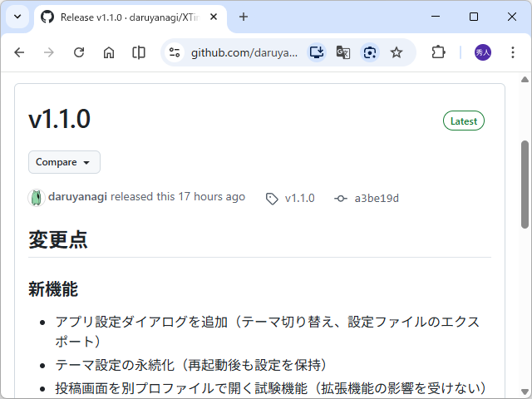The image size is (532, 399).
Task: Install app icon in address bar
Action: [317, 52]
